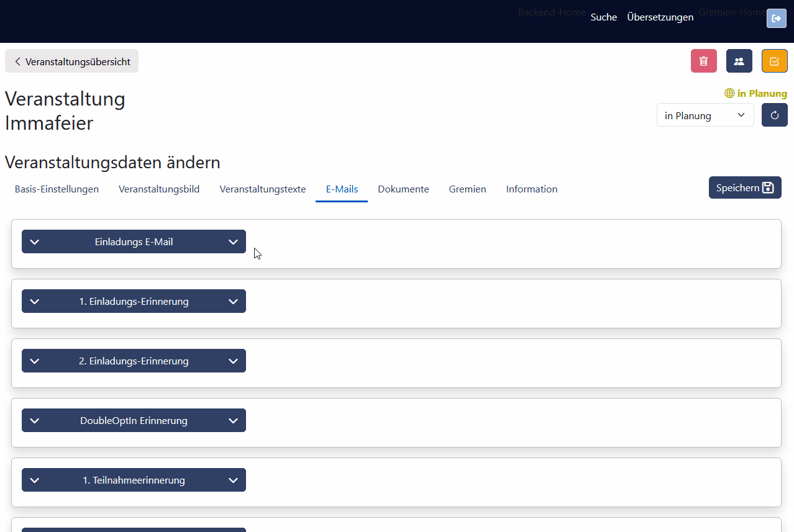Expand the 2. Einladungs-Erinnerung section

[x=134, y=361]
